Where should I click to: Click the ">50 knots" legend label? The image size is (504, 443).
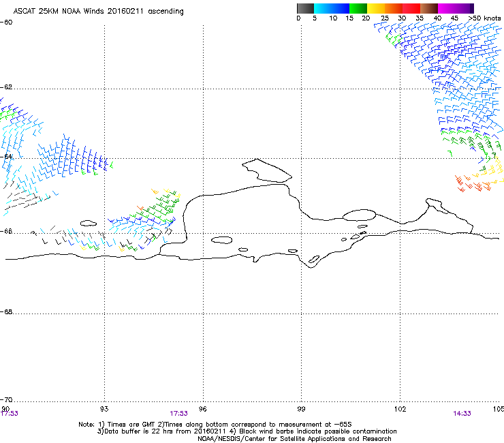click(484, 18)
